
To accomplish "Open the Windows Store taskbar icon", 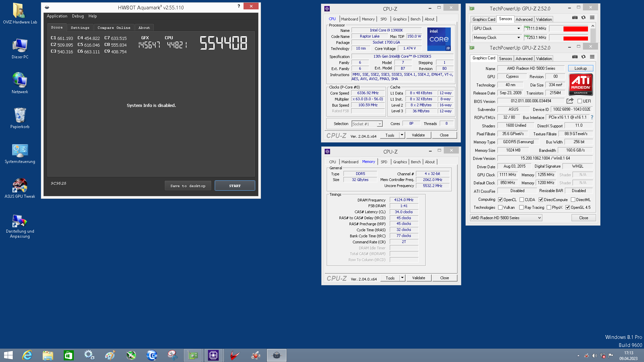I will point(68,355).
